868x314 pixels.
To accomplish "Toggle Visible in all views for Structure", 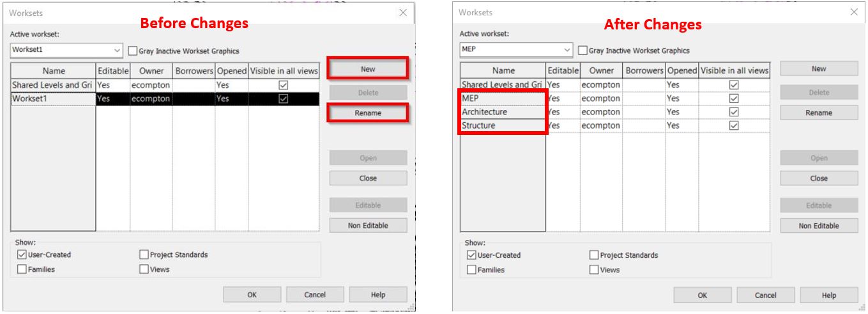I will click(734, 125).
